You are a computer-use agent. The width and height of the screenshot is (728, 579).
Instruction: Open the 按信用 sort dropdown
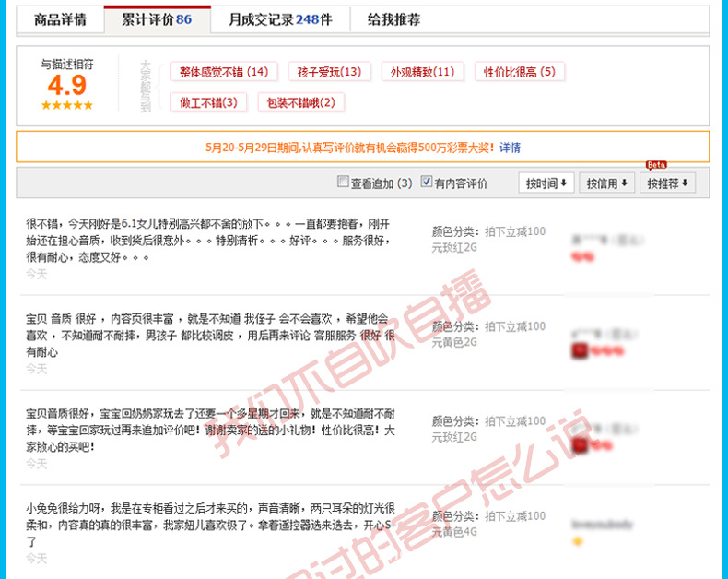606,183
